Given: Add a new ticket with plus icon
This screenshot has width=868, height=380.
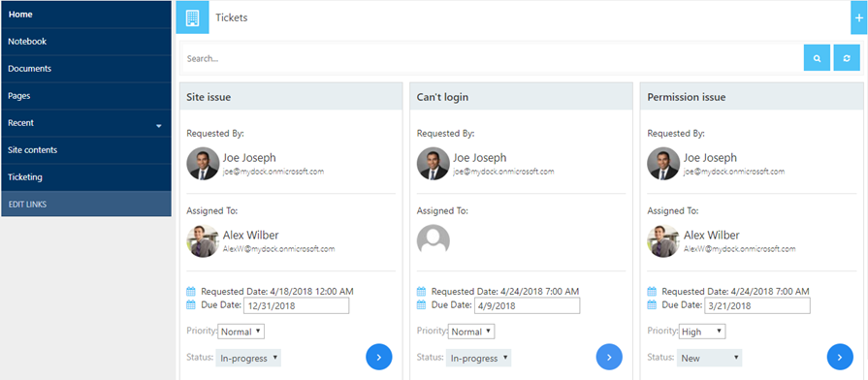Looking at the screenshot, I should 859,17.
